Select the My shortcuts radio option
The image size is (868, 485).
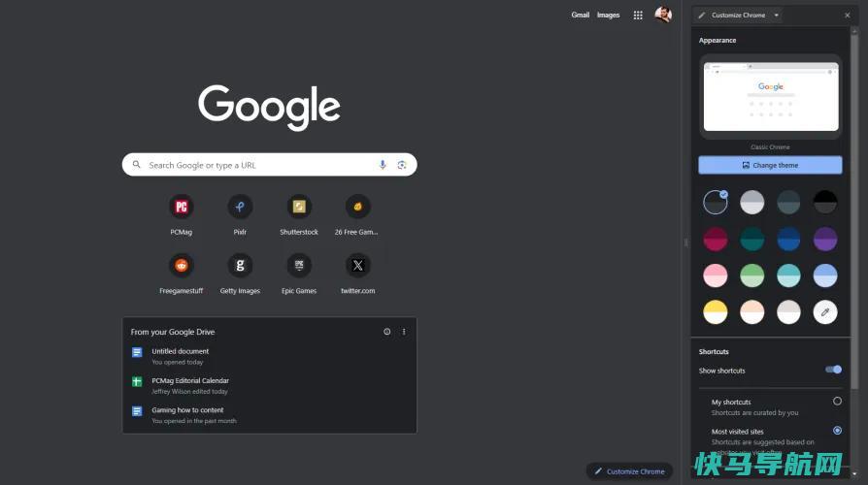click(837, 401)
